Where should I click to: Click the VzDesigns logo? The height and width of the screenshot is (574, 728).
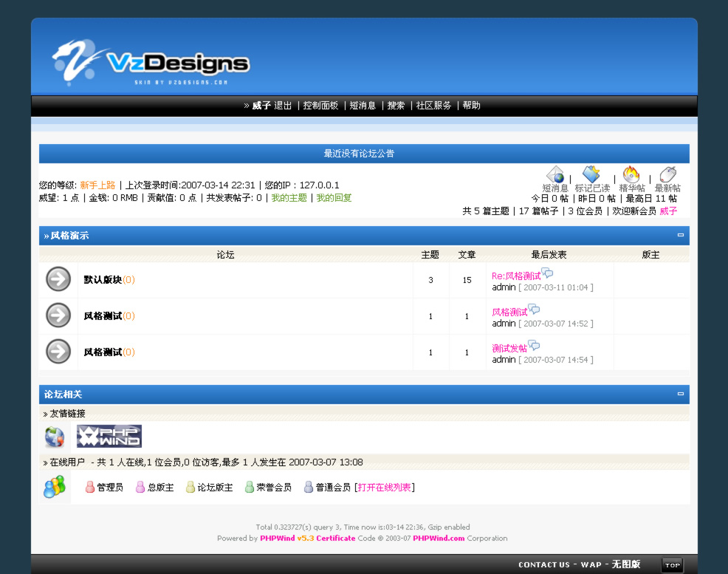pos(151,63)
